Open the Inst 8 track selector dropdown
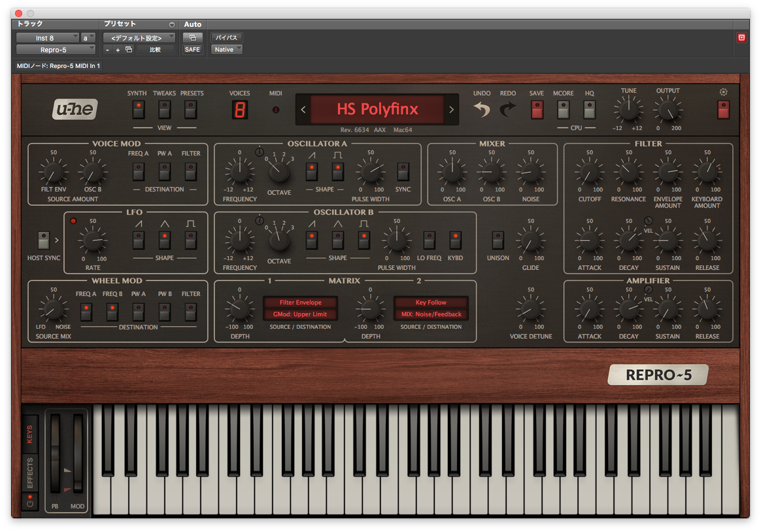Screen dimensions: 761x532 coord(48,38)
